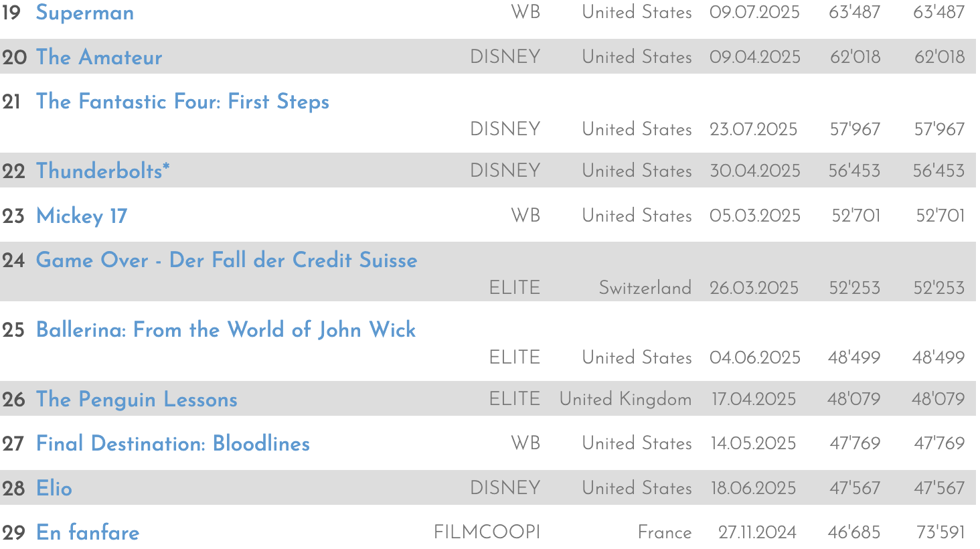Open the Superman movie link
Screen dimensions: 980x549
(x=85, y=13)
